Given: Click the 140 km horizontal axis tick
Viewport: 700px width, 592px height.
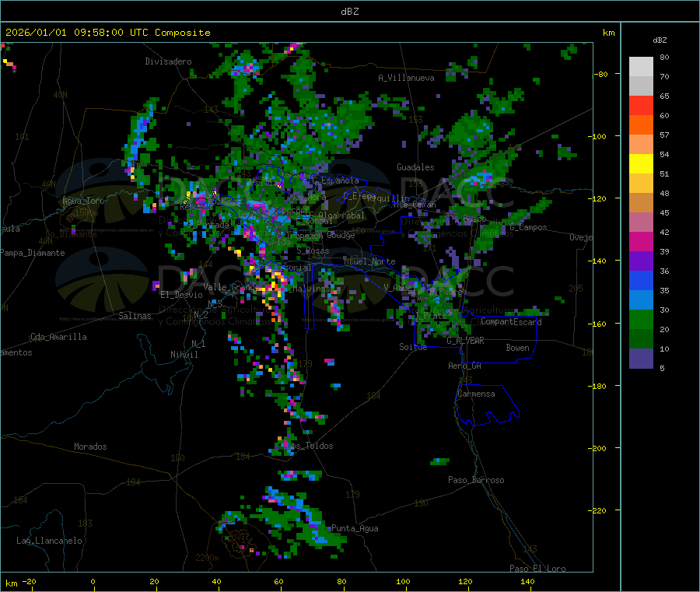Looking at the screenshot, I should (x=527, y=581).
